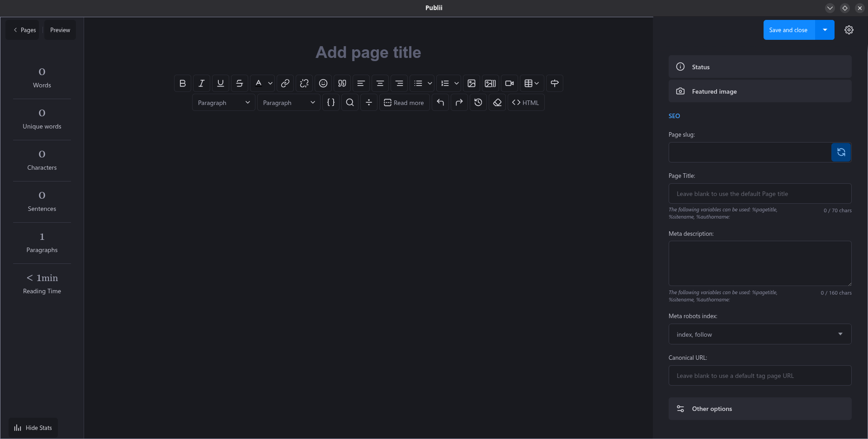This screenshot has height=439, width=868.
Task: Open the restore history clock icon
Action: click(x=478, y=103)
